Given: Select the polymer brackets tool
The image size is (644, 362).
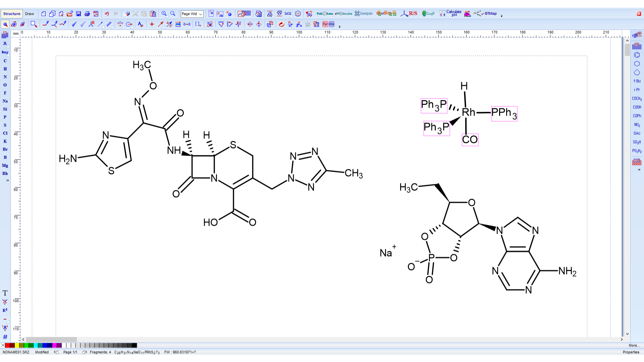Looking at the screenshot, I should (198, 24).
